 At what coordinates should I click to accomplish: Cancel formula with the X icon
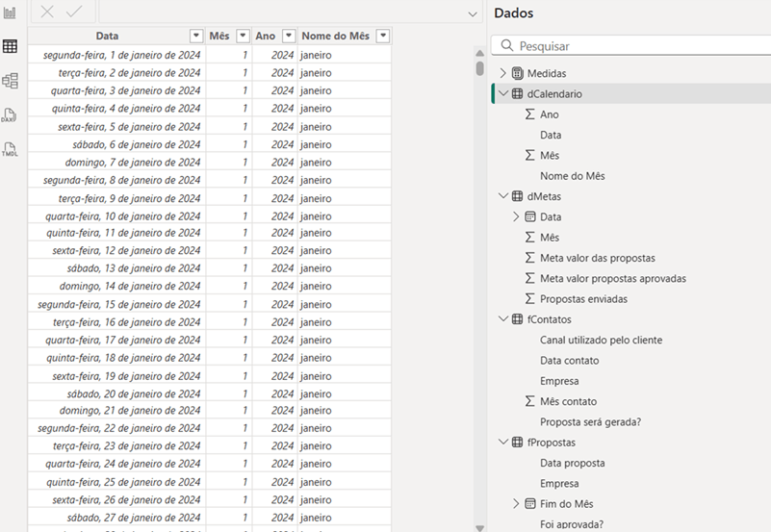point(47,13)
